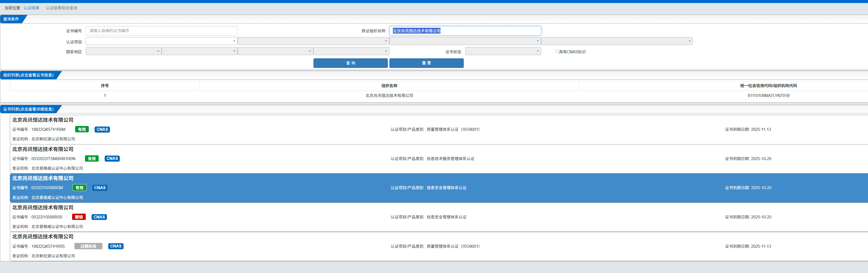The image size is (868, 273).
Task: Open the first 国家地区 dropdown
Action: [x=123, y=51]
